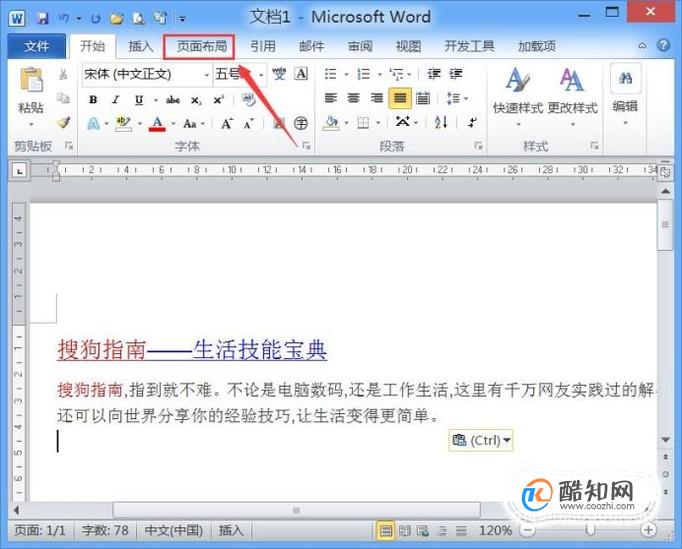Click the Save icon in quick access toolbar
Screen dimensions: 682x549
tap(42, 18)
